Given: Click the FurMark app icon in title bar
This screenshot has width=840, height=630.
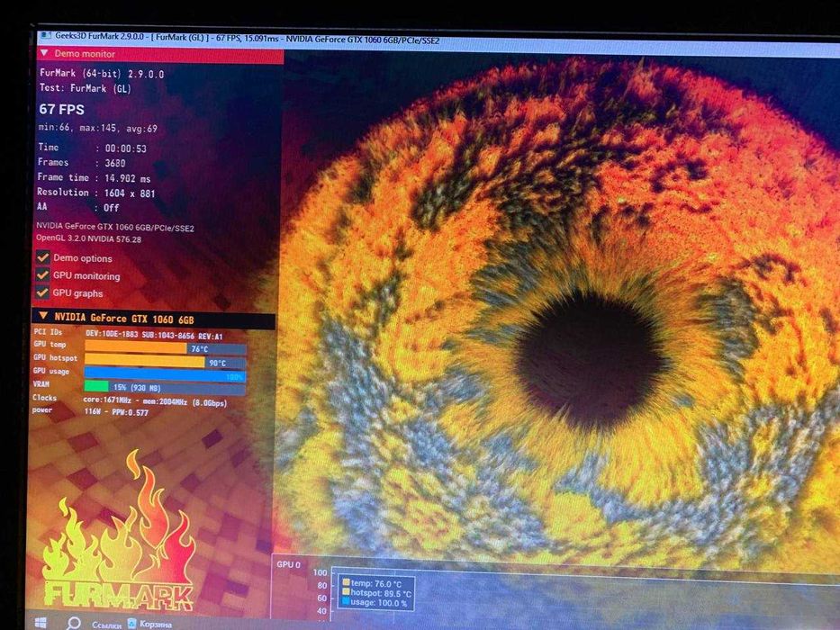Looking at the screenshot, I should click(47, 36).
